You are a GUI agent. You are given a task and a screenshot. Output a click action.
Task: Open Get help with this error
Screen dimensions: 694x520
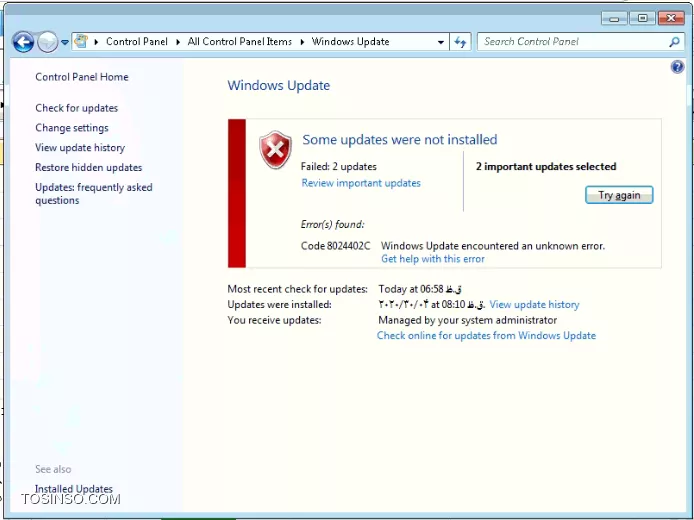coord(433,259)
